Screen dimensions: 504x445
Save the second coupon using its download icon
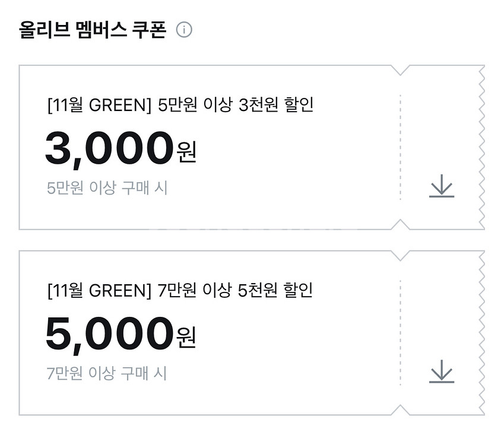point(440,371)
